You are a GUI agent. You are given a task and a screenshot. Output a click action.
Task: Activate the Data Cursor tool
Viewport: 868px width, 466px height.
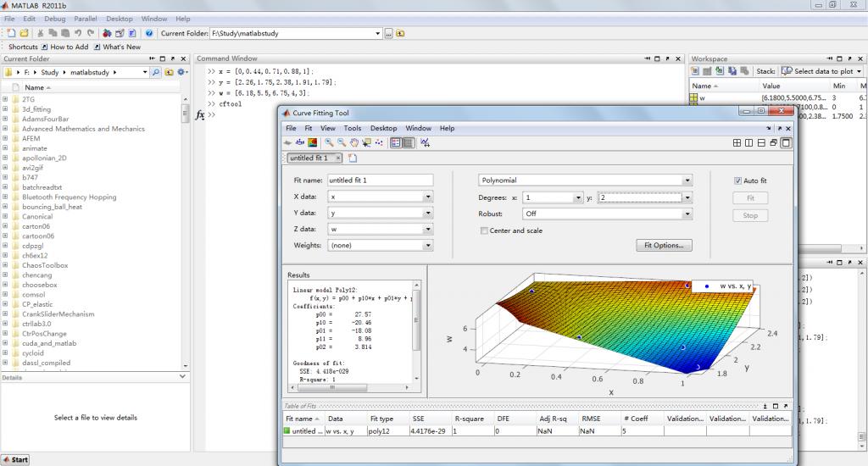click(x=366, y=142)
